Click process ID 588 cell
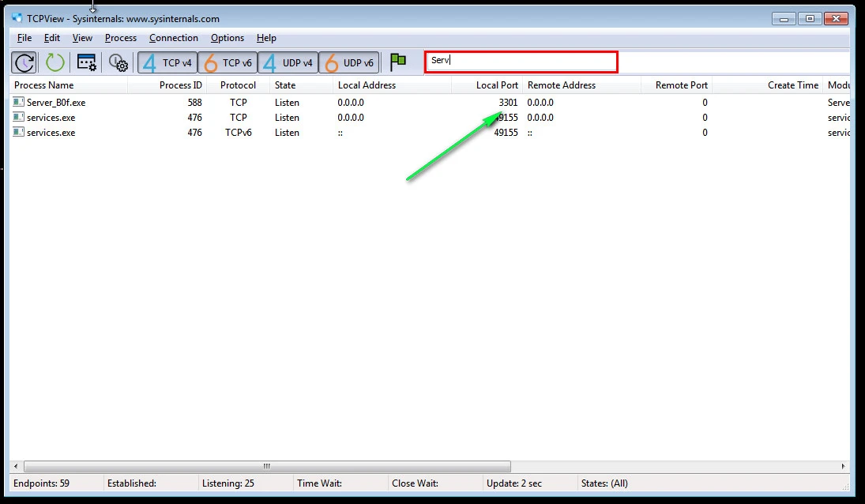Viewport: 865px width, 504px height. 195,103
